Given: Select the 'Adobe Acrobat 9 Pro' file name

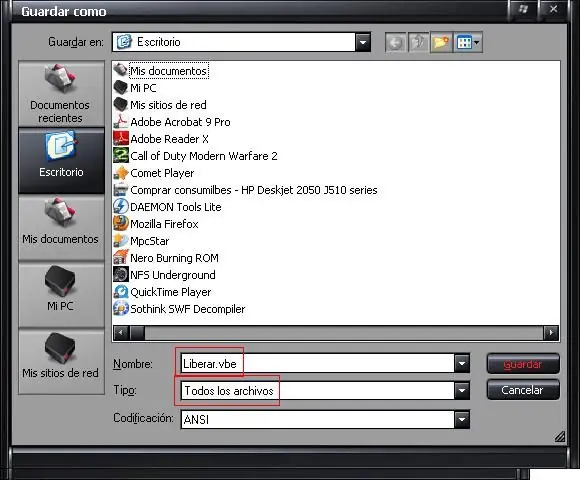Looking at the screenshot, I should point(181,122).
